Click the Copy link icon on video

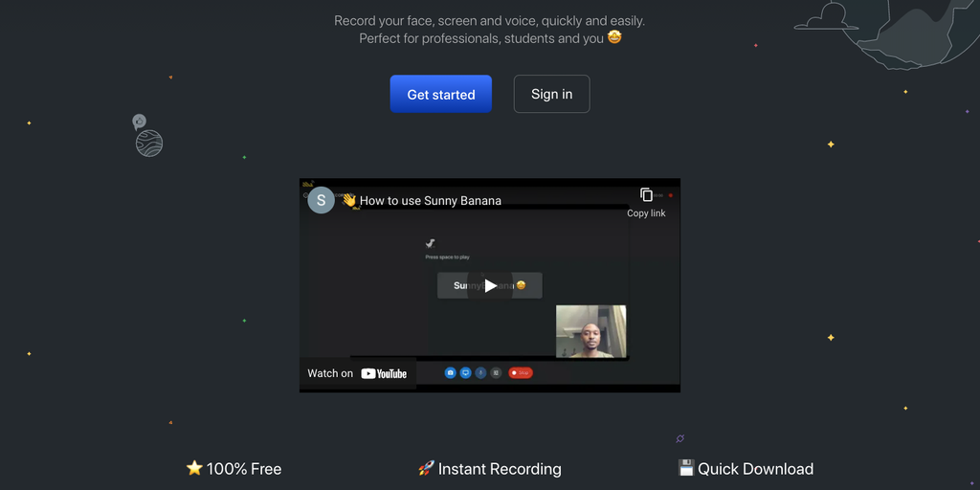point(646,195)
